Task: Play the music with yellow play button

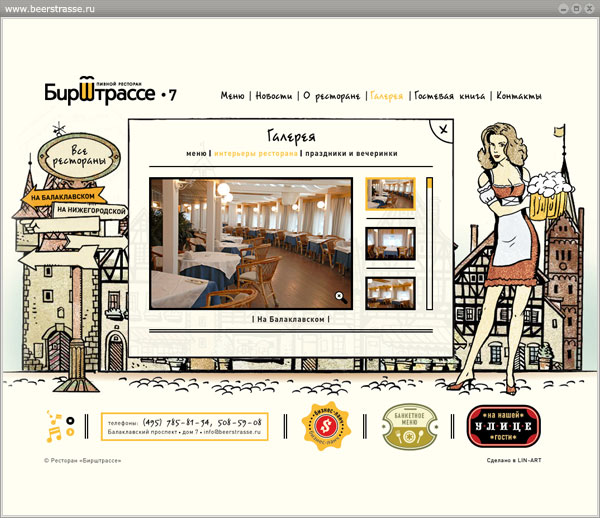Action: pos(70,432)
